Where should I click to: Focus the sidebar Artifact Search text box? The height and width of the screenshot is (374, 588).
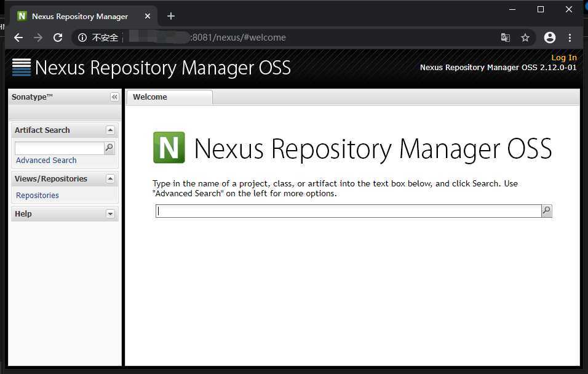click(59, 148)
